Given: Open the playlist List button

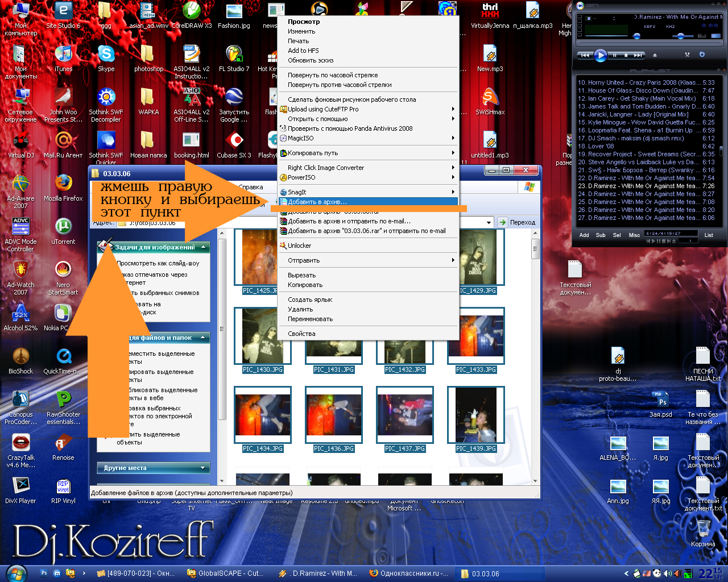Looking at the screenshot, I should click(x=709, y=235).
